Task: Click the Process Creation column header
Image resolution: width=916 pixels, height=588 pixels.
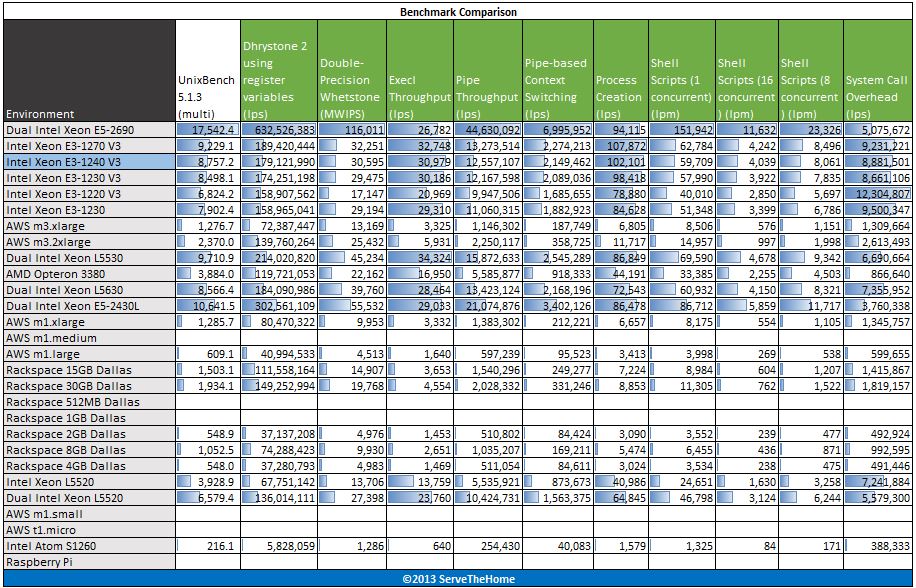Action: (620, 71)
